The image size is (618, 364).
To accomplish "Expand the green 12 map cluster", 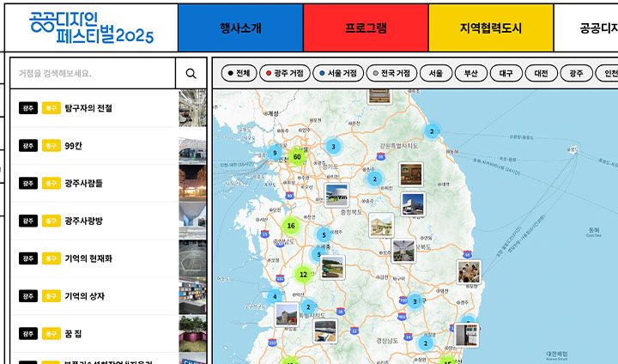I will point(303,274).
